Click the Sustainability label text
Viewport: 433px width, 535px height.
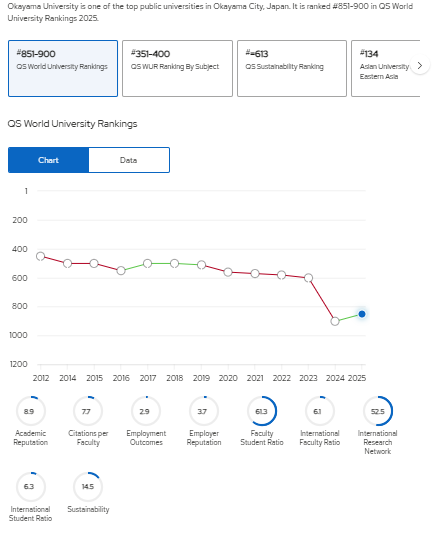[88, 509]
